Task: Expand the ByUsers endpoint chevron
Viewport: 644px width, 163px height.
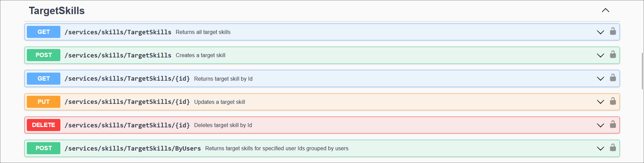Action: coord(600,149)
